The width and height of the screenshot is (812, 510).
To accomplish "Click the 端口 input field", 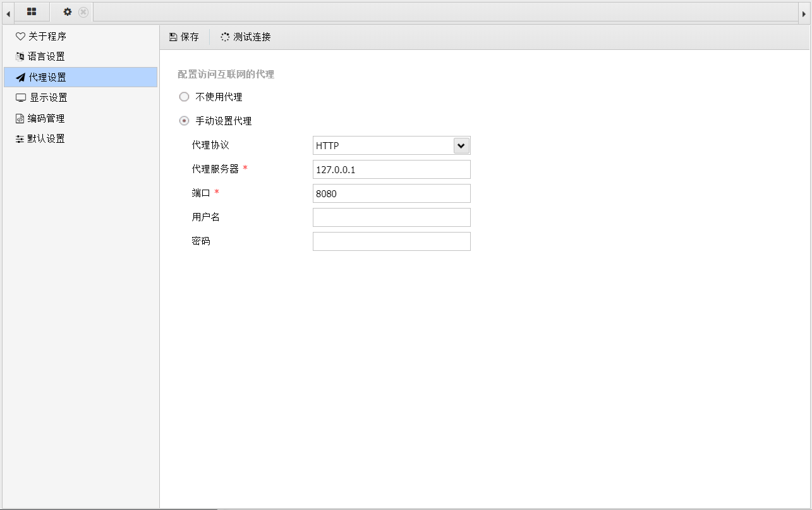I will [x=391, y=194].
